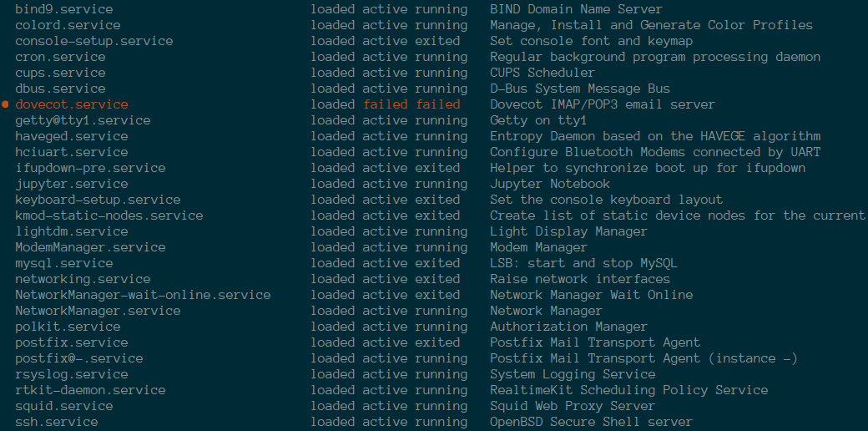The height and width of the screenshot is (431, 868).
Task: Click the jupyter.service unit name
Action: click(72, 184)
